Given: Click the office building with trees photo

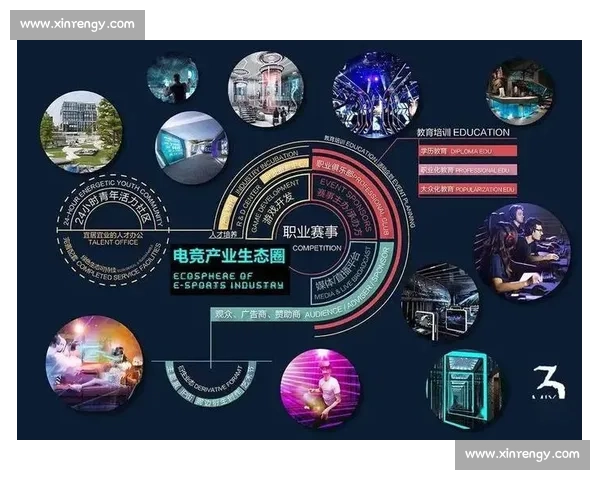Looking at the screenshot, I should point(82,131).
